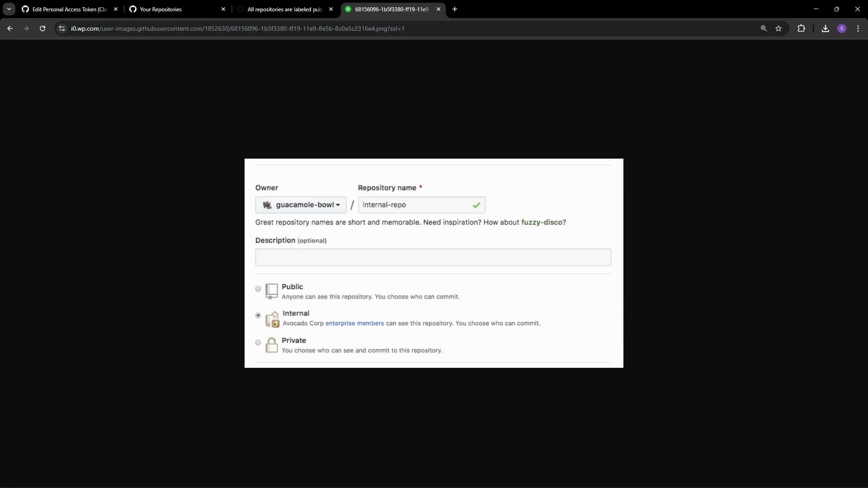The width and height of the screenshot is (868, 488).
Task: Close the Your Repositories tab
Action: point(223,9)
